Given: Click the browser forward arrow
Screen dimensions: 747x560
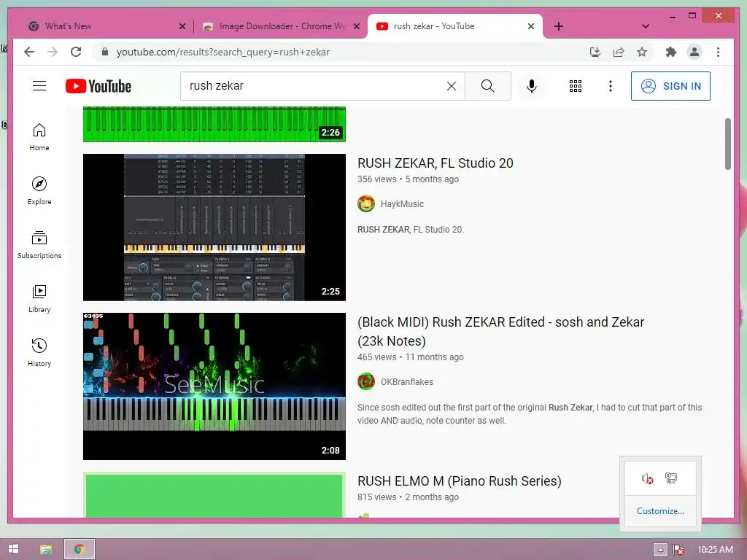Looking at the screenshot, I should click(53, 52).
